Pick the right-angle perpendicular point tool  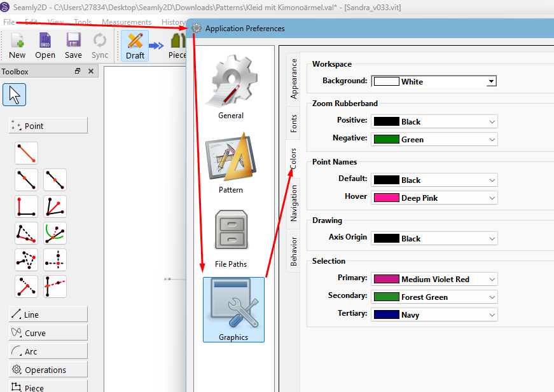[26, 206]
